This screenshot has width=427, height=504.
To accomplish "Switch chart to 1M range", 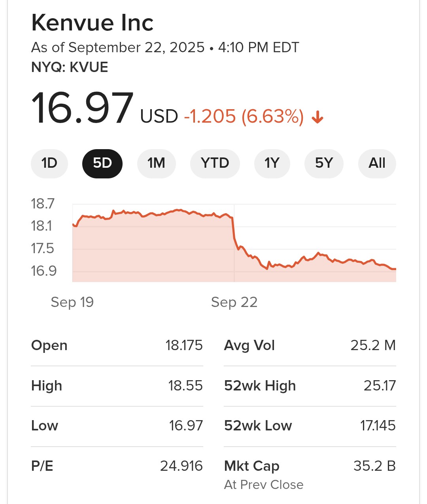I will 156,163.
